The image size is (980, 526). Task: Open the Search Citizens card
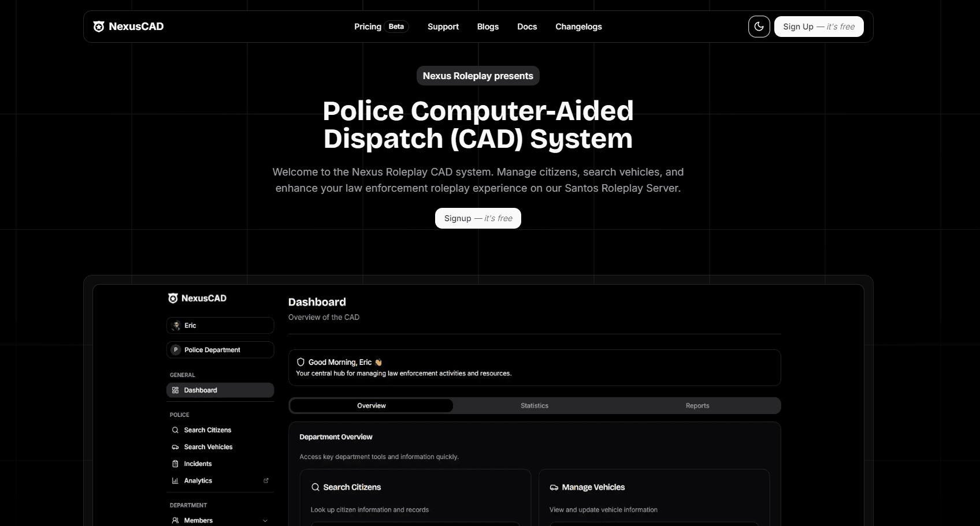[415, 497]
